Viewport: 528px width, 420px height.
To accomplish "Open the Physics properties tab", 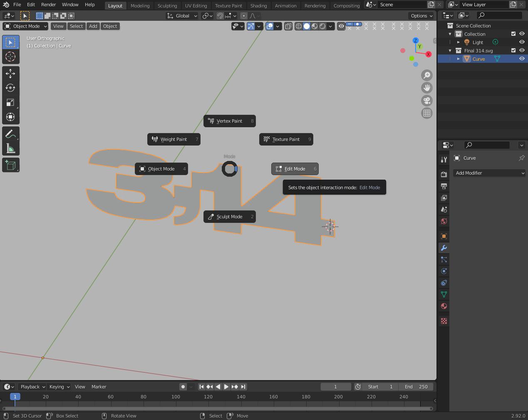I will pyautogui.click(x=444, y=271).
